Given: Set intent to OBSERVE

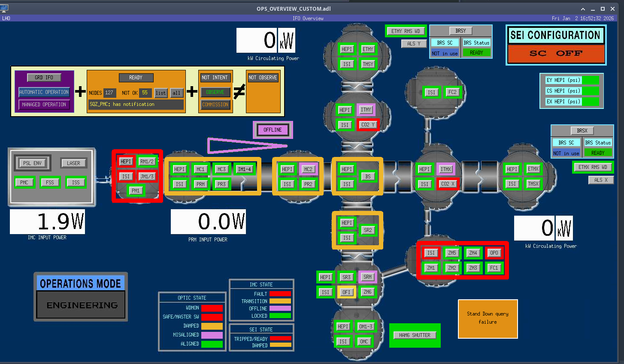Looking at the screenshot, I should pos(215,92).
